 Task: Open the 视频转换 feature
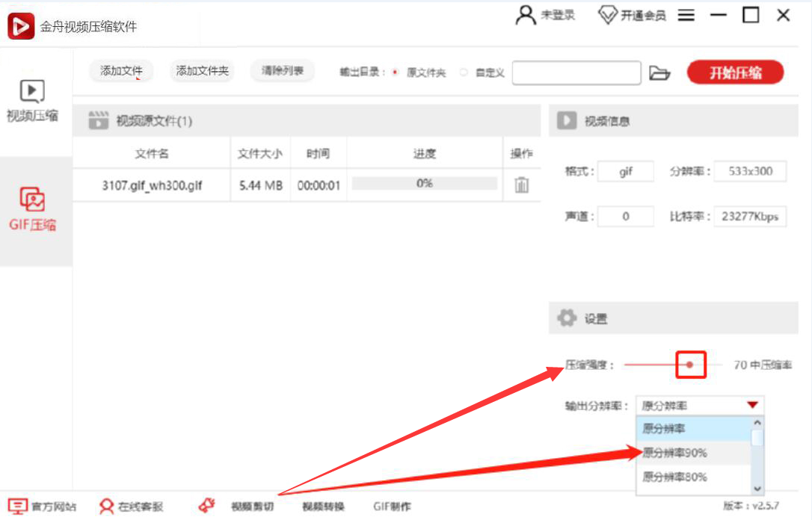(323, 506)
